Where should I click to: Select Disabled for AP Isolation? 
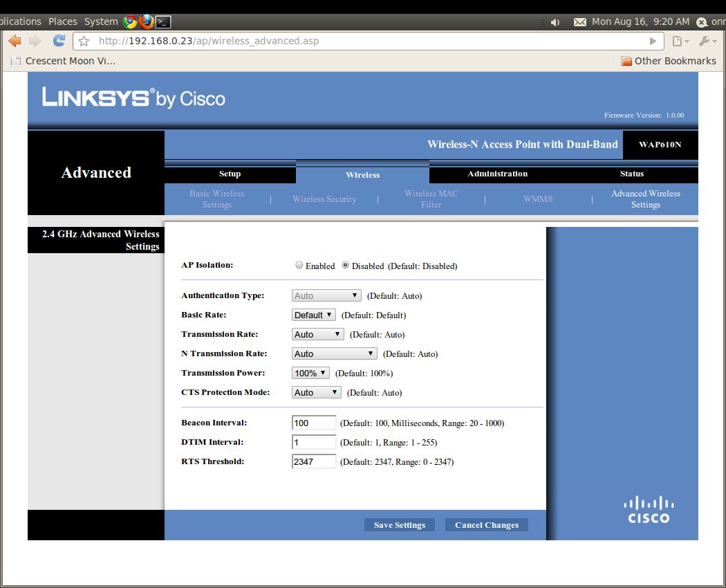point(346,266)
